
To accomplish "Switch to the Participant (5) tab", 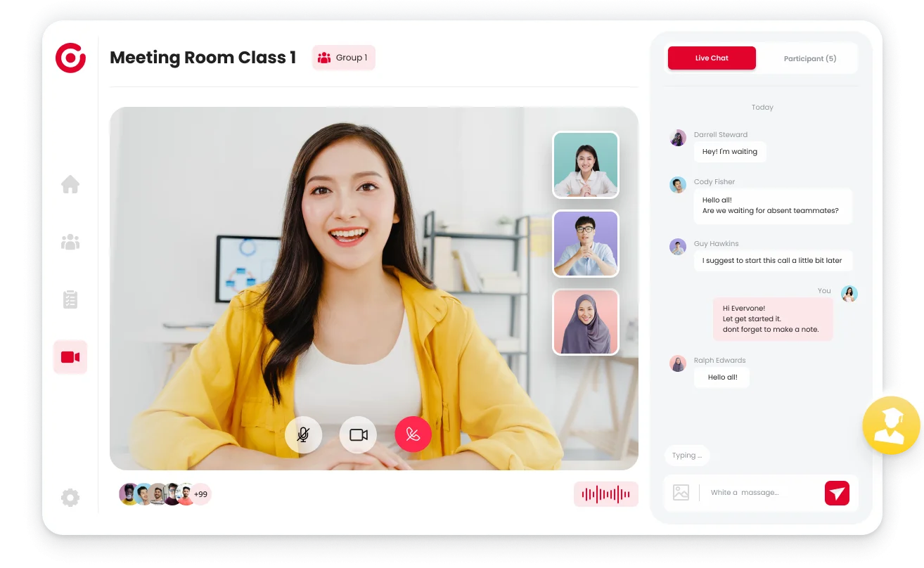I will coord(809,58).
